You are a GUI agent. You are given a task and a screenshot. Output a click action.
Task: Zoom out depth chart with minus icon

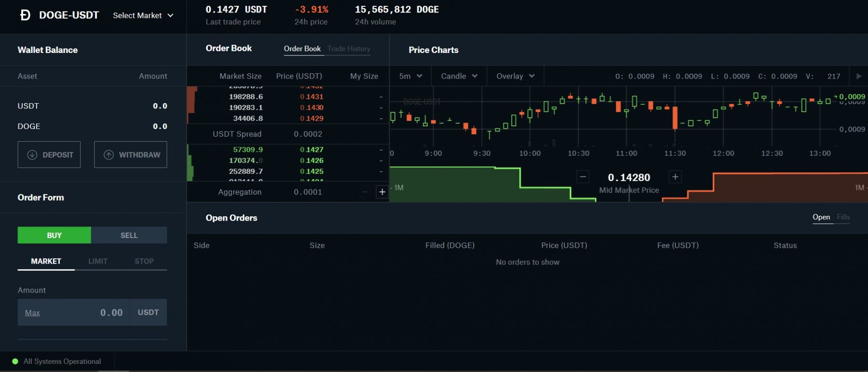click(583, 177)
